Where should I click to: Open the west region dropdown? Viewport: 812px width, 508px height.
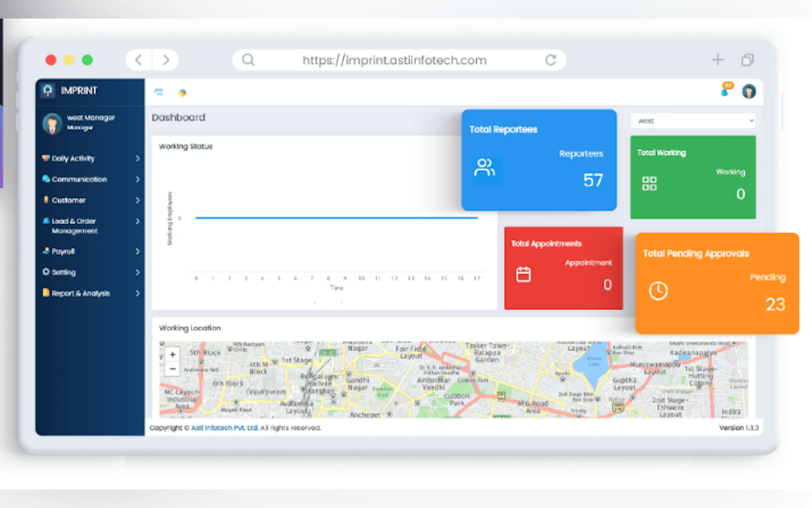[693, 121]
